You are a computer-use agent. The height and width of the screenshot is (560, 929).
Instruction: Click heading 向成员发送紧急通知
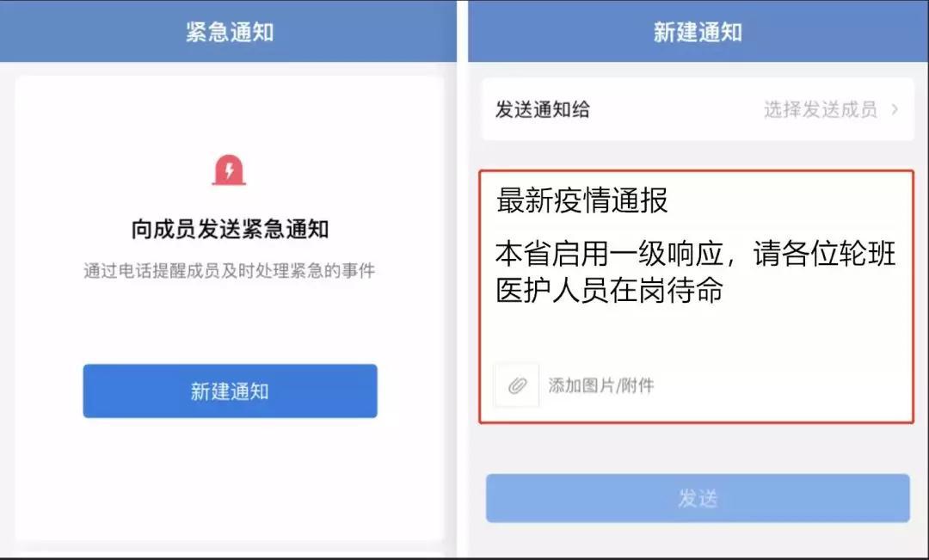[230, 229]
